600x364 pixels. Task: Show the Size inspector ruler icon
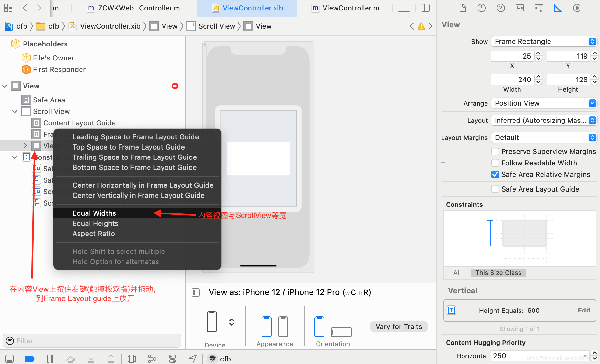[558, 8]
